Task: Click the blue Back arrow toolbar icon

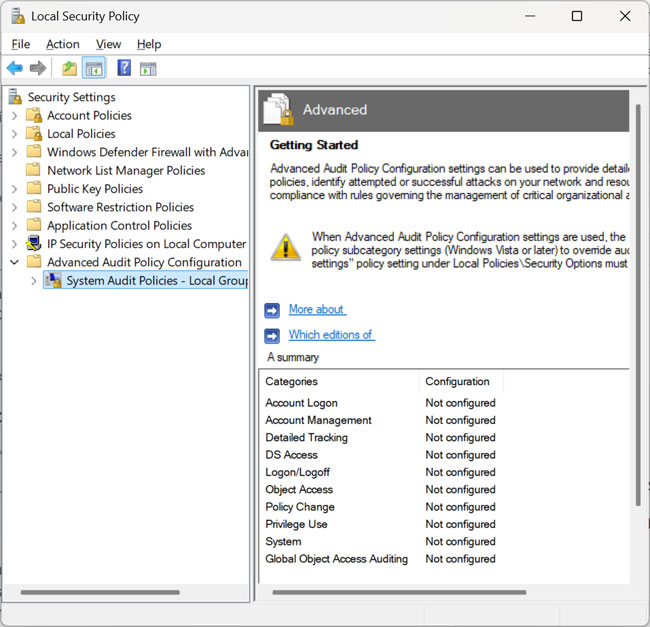Action: pyautogui.click(x=15, y=68)
